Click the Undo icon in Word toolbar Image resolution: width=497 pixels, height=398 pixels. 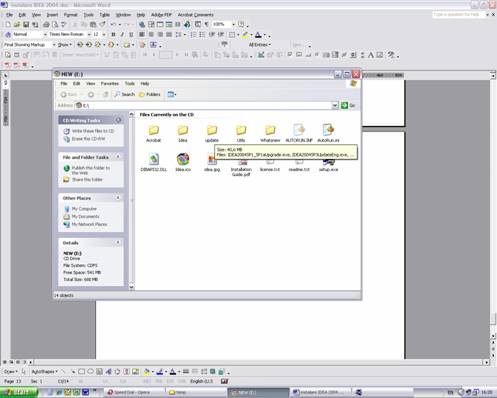tap(113, 24)
